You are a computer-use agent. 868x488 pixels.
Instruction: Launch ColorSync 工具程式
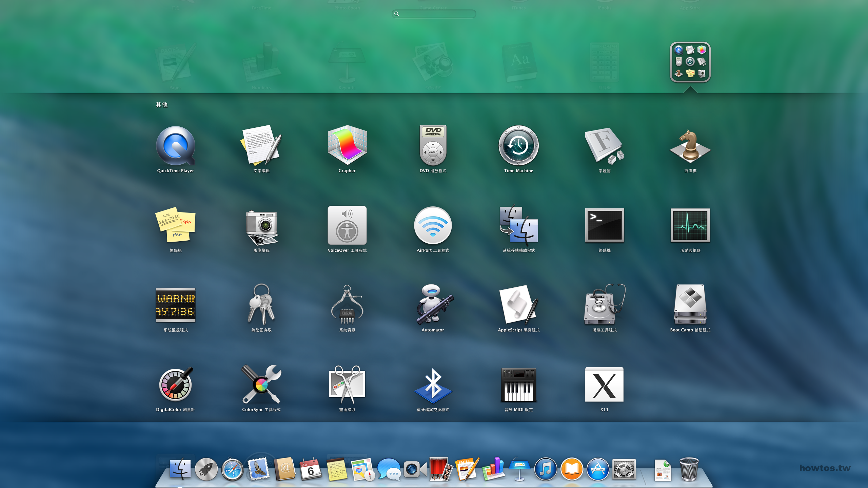261,384
